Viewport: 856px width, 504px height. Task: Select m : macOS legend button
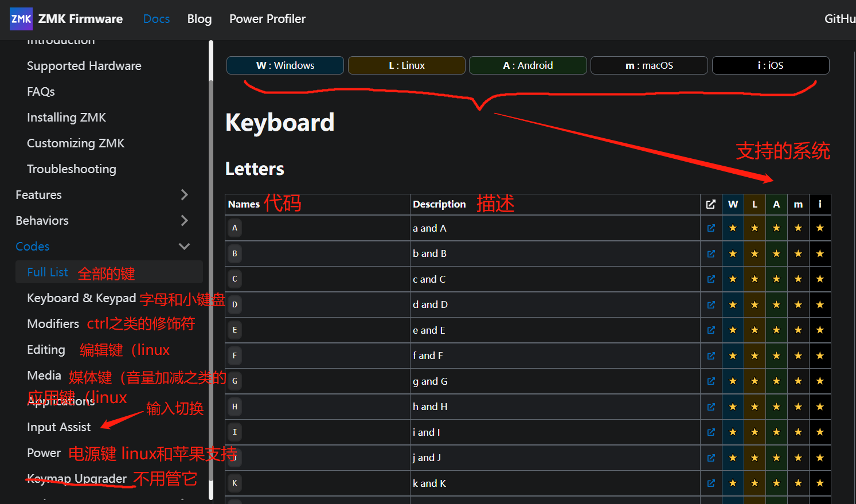(649, 65)
